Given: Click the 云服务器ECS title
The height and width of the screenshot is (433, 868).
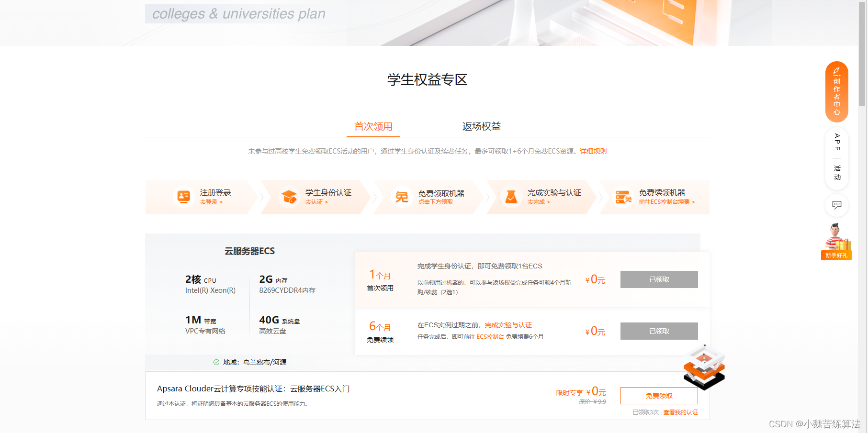Looking at the screenshot, I should point(249,251).
